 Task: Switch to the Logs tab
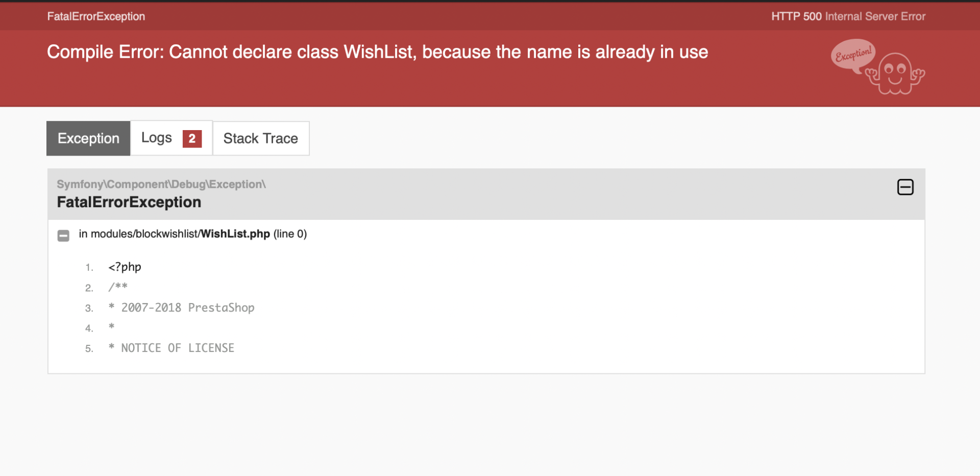tap(171, 138)
